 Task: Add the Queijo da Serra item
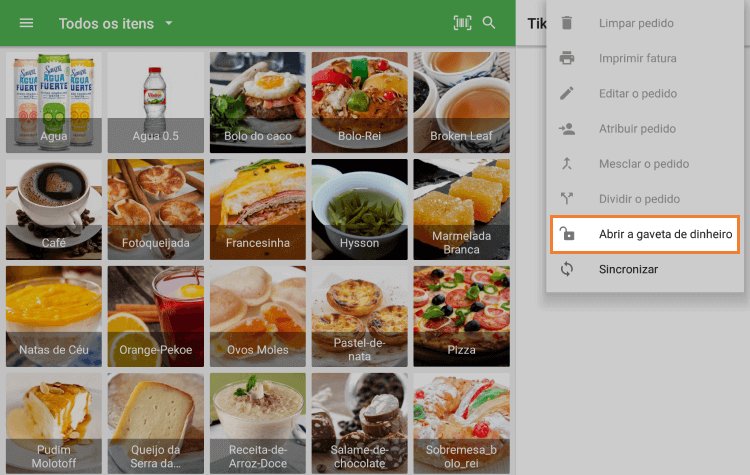[156, 423]
